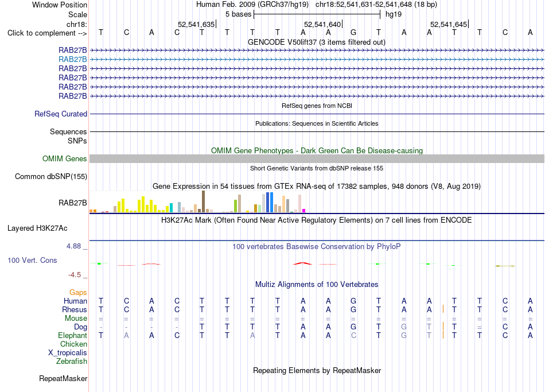Viewport: 545px width, 392px height.
Task: Open 'Short Genetic Variants from dbSNP release 155' title
Action: click(x=317, y=168)
